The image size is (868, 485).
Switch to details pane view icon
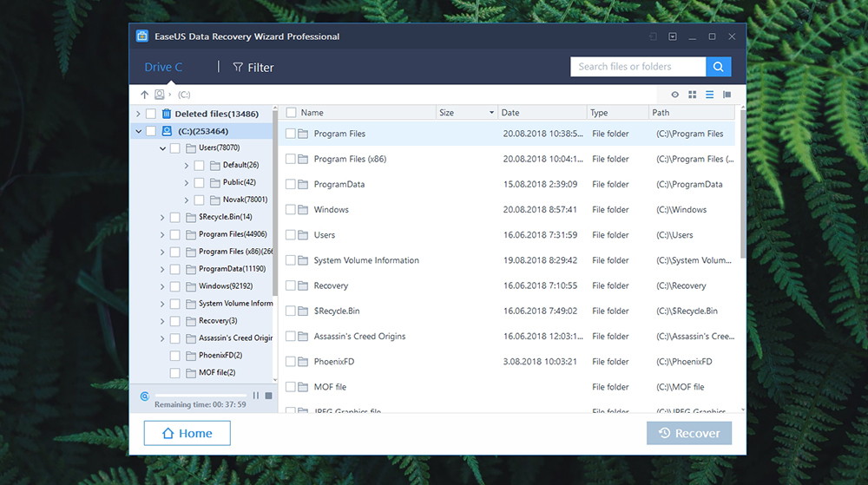[x=727, y=95]
